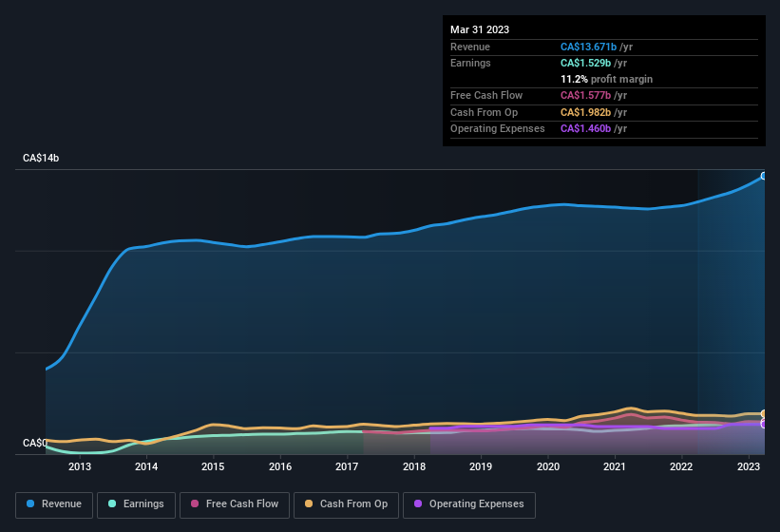Toggle the Operating Expenses legend button
Screen dimensions: 780x532
coord(469,504)
